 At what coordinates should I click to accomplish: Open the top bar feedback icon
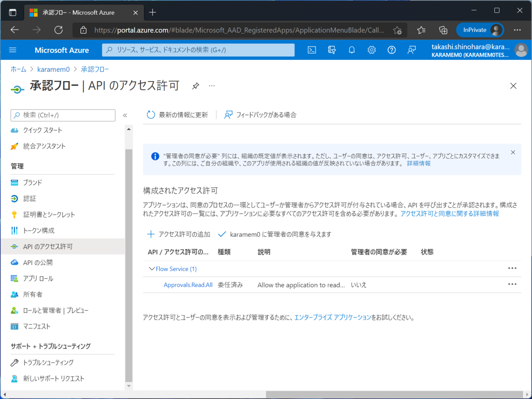coord(412,50)
